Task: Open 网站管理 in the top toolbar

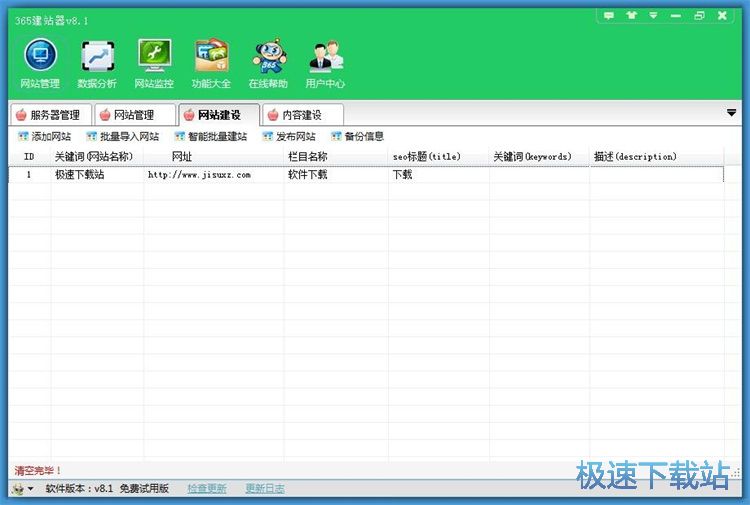Action: coord(40,64)
